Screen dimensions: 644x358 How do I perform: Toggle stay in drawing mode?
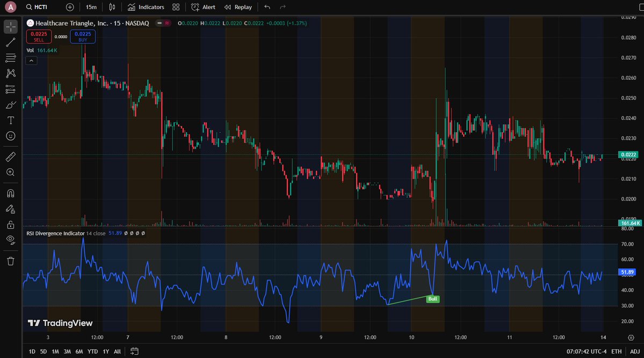tap(11, 209)
